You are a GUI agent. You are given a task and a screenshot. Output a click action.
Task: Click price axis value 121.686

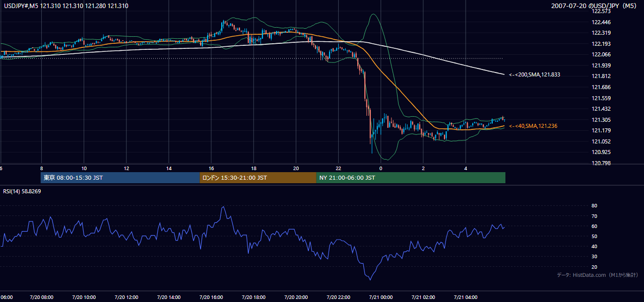[602, 87]
